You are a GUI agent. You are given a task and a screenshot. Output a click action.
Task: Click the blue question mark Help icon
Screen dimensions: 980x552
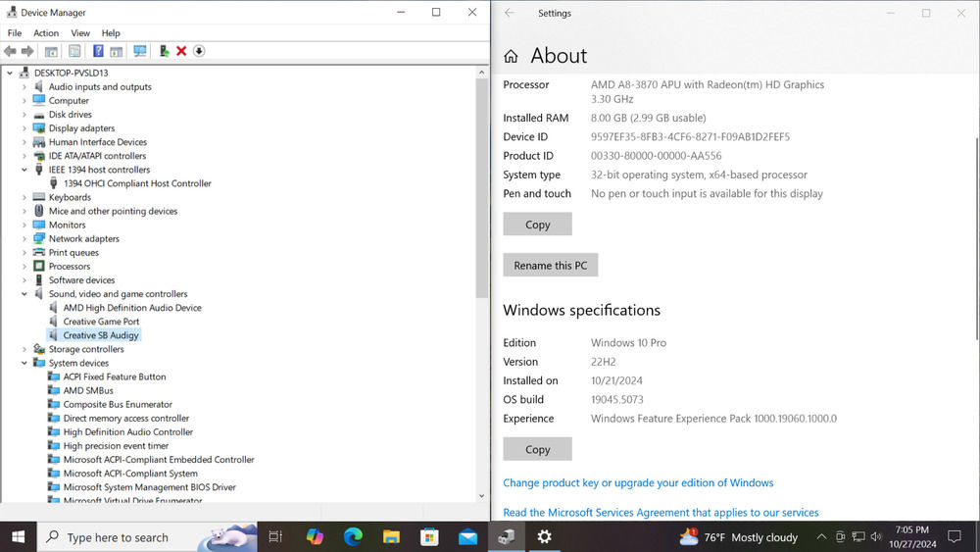click(x=98, y=51)
